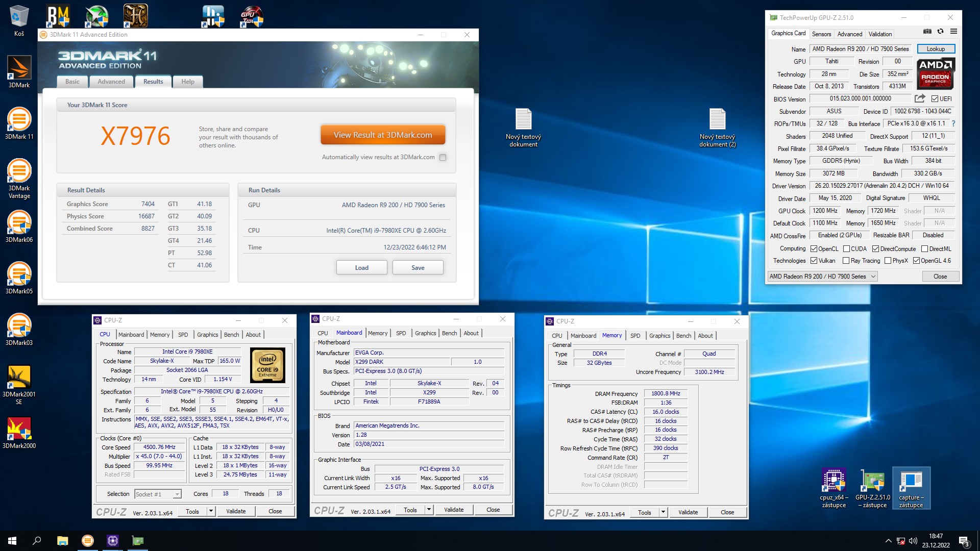Viewport: 980px width, 551px height.
Task: Open Nový textový dokument (2) file icon
Action: point(717,128)
